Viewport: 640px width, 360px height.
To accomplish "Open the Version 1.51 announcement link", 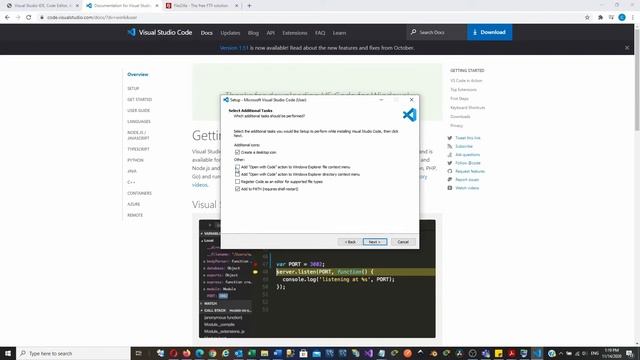I will (x=234, y=48).
